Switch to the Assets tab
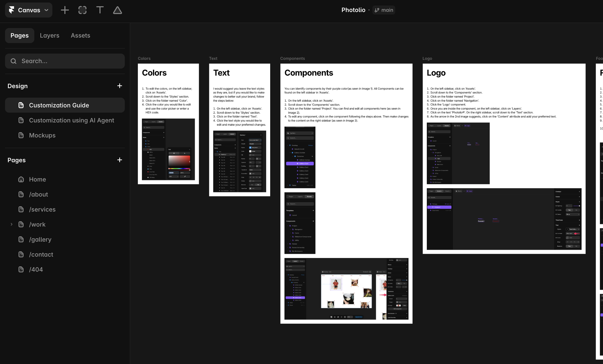This screenshot has width=603, height=364. (x=80, y=36)
